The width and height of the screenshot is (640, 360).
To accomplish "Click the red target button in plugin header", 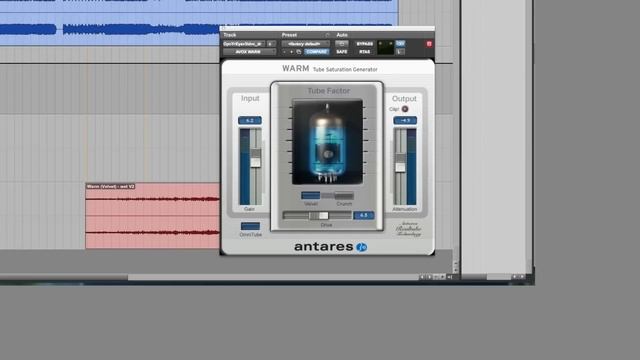I will [x=429, y=44].
